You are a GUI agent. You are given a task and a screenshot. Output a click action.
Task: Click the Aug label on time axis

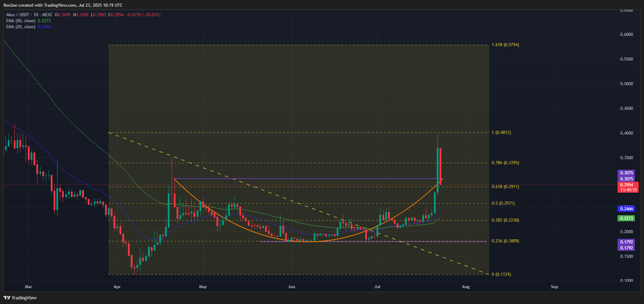pos(466,287)
